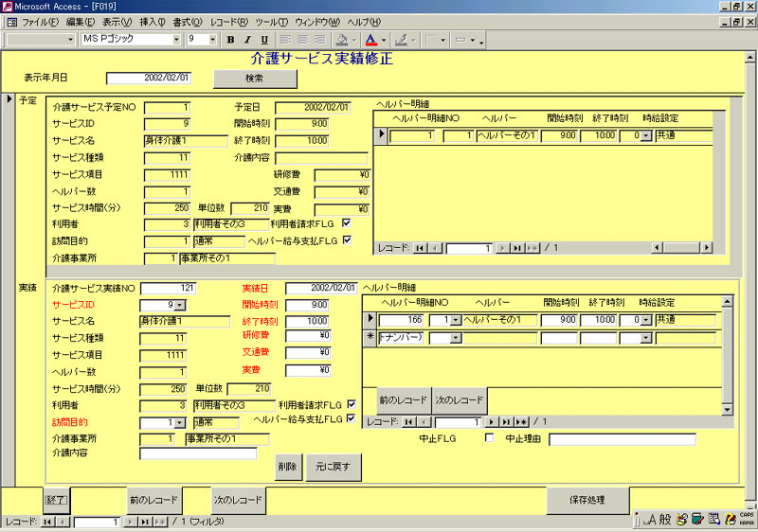Toggle ヘルパー給与支払FLG checkbox in 実績 section
Screen dimensions: 758x532
[352, 418]
